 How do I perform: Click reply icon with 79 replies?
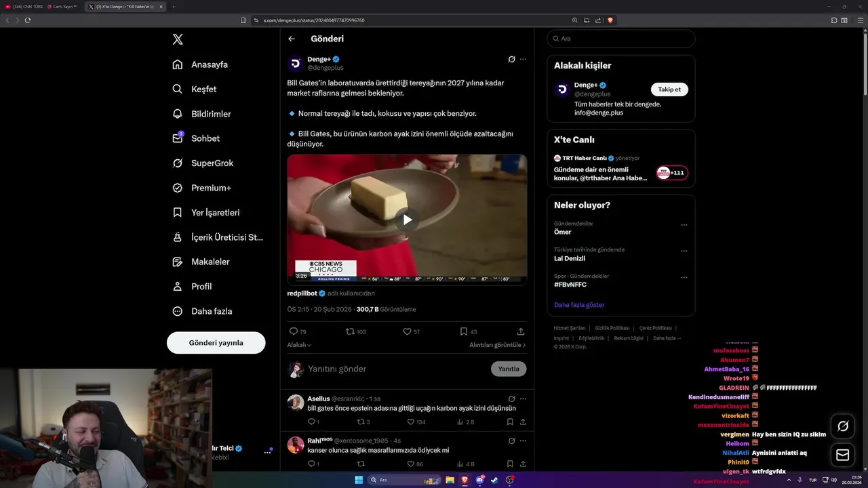click(x=298, y=331)
